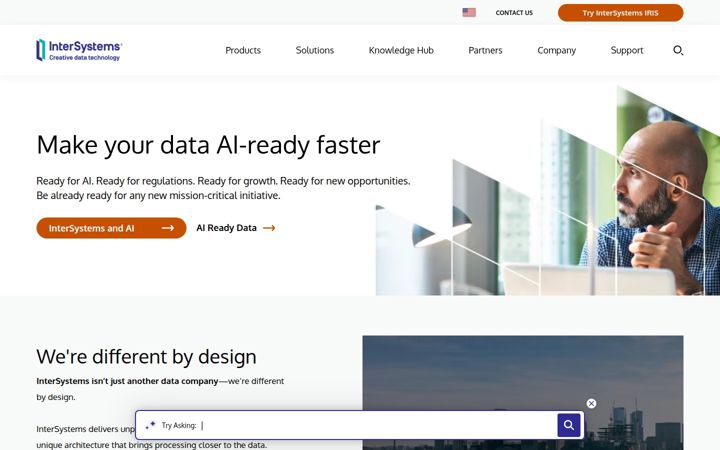720x450 pixels.
Task: Open the Products menu
Action: (243, 50)
